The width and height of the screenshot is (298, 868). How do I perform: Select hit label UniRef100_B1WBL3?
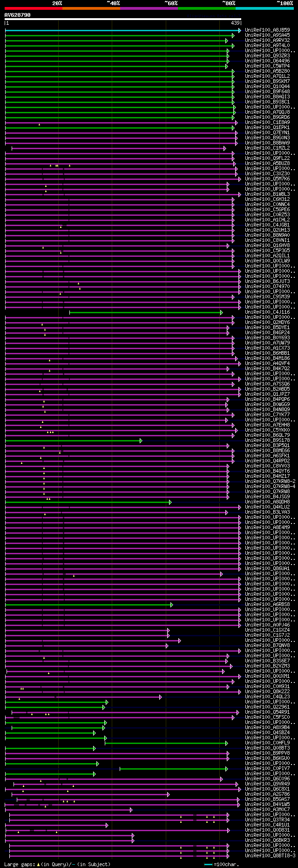pos(267,194)
